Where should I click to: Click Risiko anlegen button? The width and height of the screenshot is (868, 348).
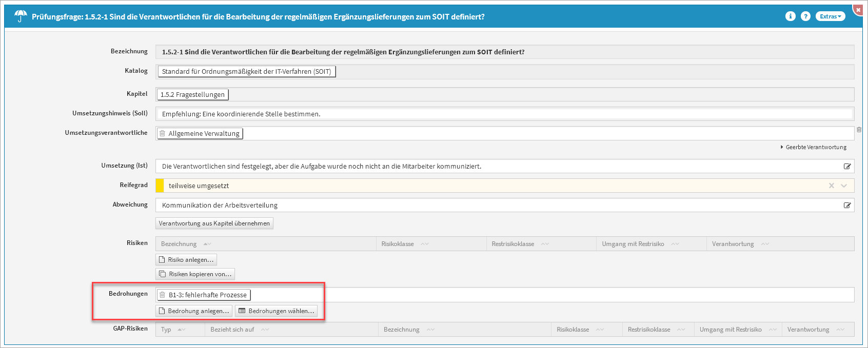[x=186, y=260]
